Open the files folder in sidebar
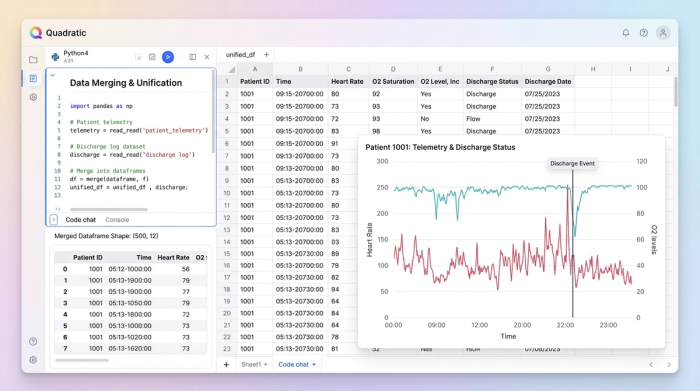 pyautogui.click(x=33, y=59)
